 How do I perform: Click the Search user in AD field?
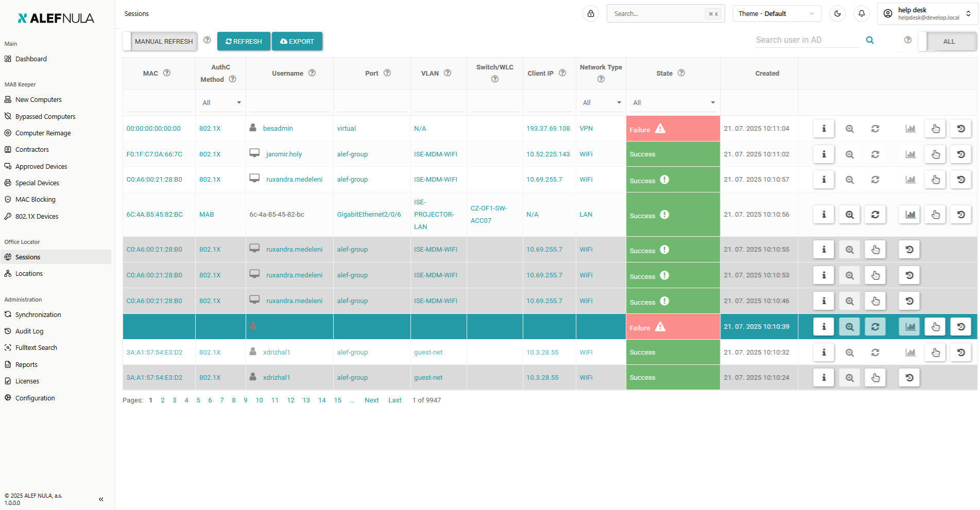point(806,40)
